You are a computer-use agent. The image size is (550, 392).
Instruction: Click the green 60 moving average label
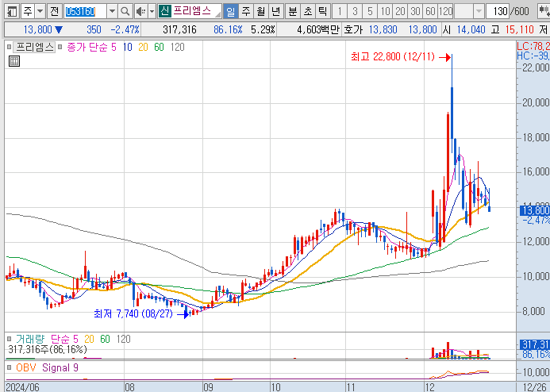coord(160,47)
